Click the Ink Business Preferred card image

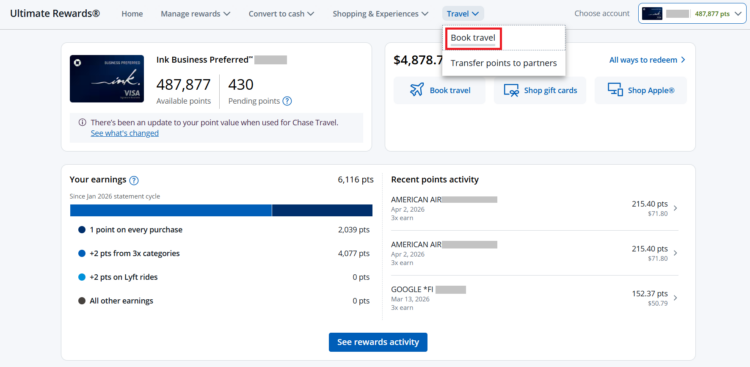(107, 78)
